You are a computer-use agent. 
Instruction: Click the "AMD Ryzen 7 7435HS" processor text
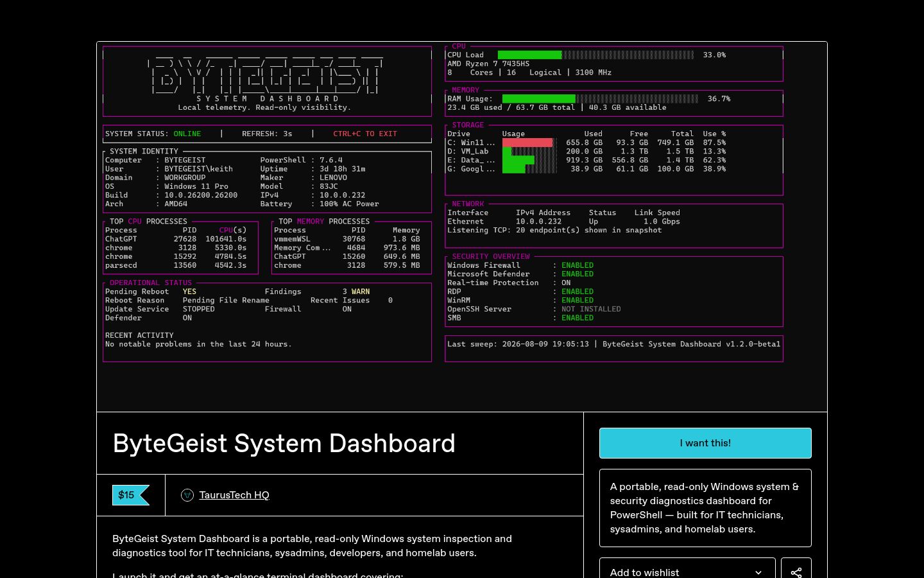488,64
